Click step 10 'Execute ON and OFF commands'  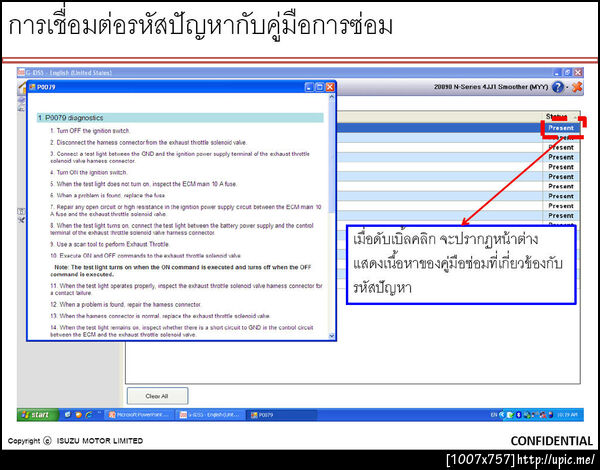tap(146, 256)
